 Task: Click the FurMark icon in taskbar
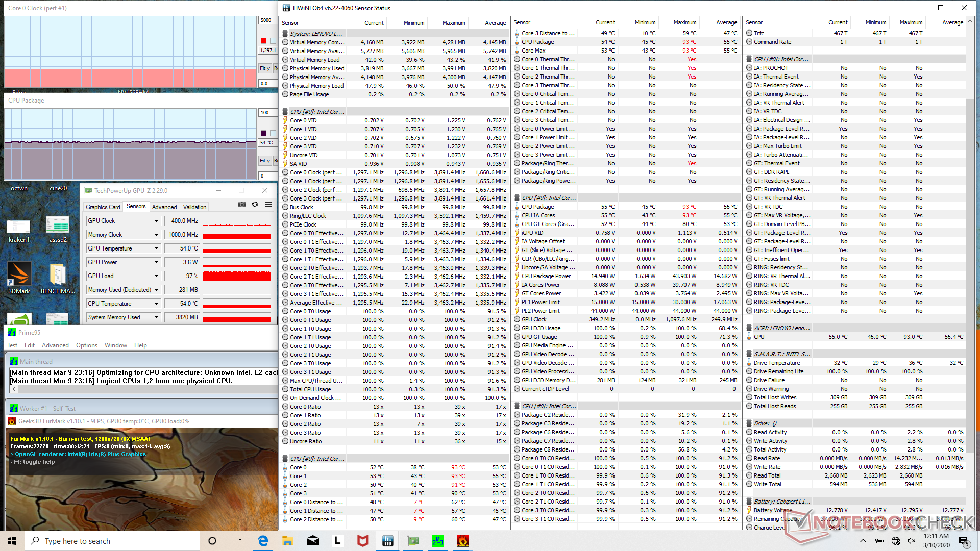(462, 541)
